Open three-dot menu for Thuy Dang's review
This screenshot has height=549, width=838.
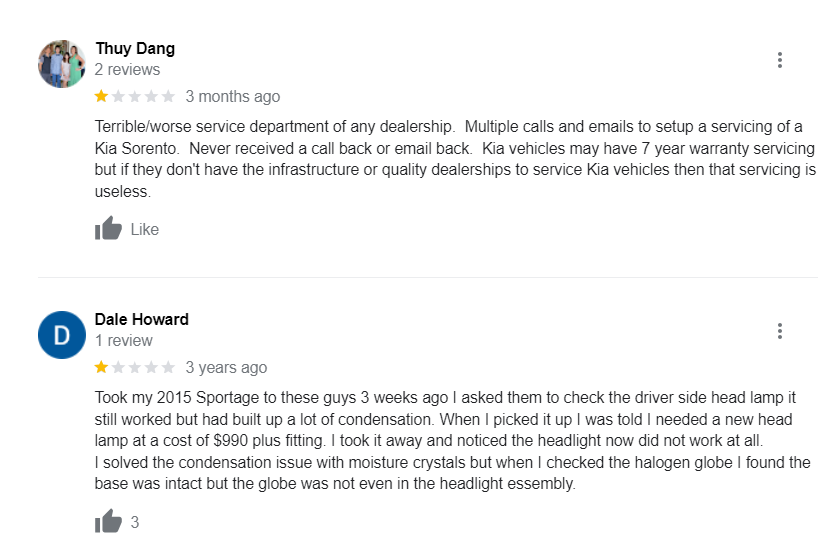pos(779,60)
